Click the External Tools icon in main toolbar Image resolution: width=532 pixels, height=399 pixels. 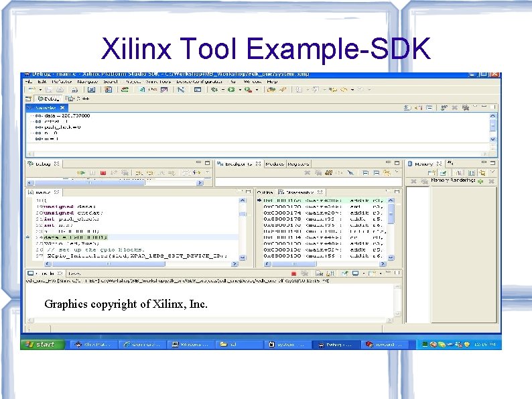[x=248, y=90]
